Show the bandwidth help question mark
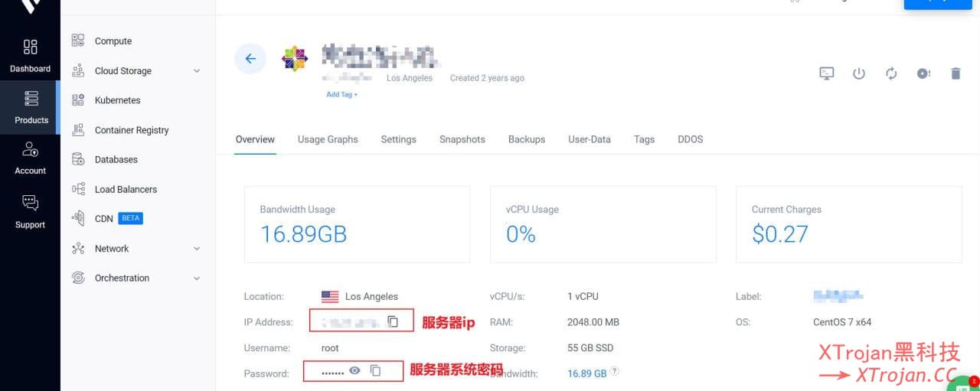Image resolution: width=980 pixels, height=391 pixels. (x=615, y=372)
